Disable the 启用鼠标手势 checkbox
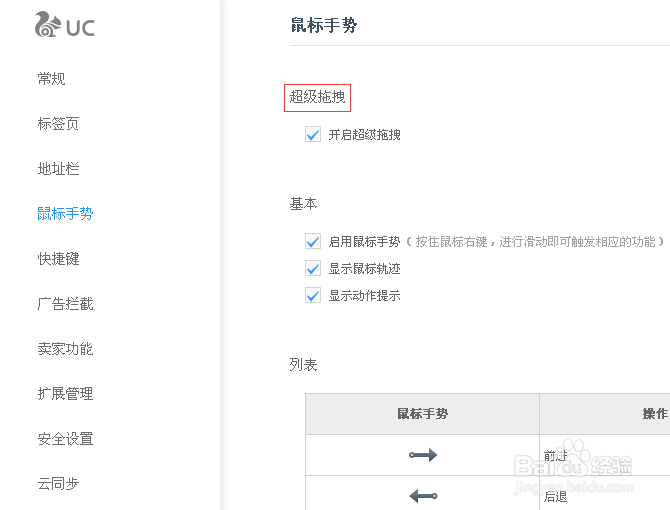 tap(313, 242)
